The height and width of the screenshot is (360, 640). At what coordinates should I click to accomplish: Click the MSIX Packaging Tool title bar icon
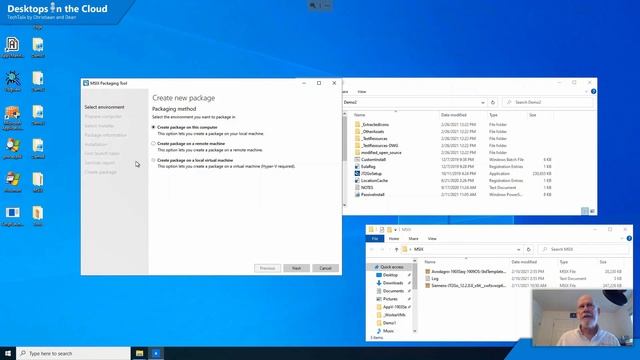click(x=86, y=83)
